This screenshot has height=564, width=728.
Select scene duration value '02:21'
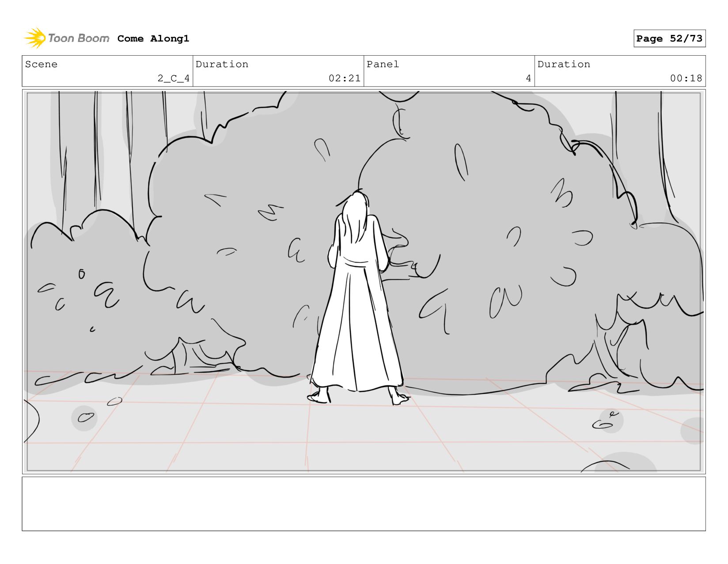[x=345, y=78]
